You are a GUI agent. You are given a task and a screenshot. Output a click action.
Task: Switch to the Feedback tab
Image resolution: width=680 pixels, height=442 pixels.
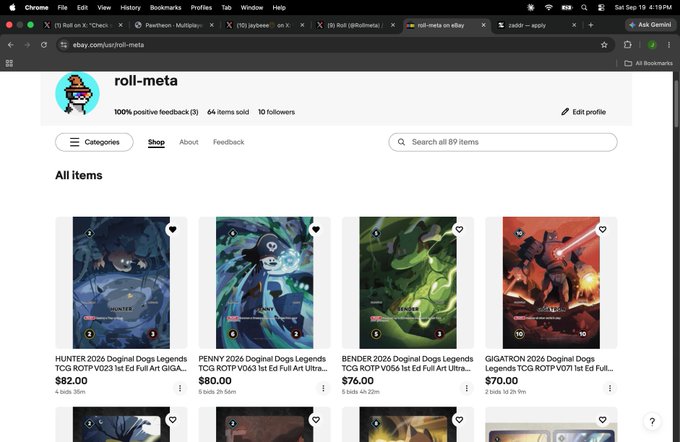(229, 142)
